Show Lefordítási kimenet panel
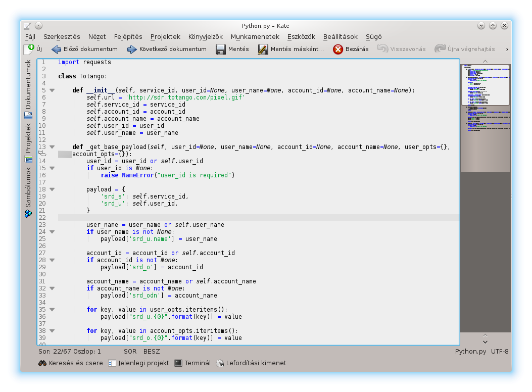The image size is (532, 392). (x=251, y=363)
